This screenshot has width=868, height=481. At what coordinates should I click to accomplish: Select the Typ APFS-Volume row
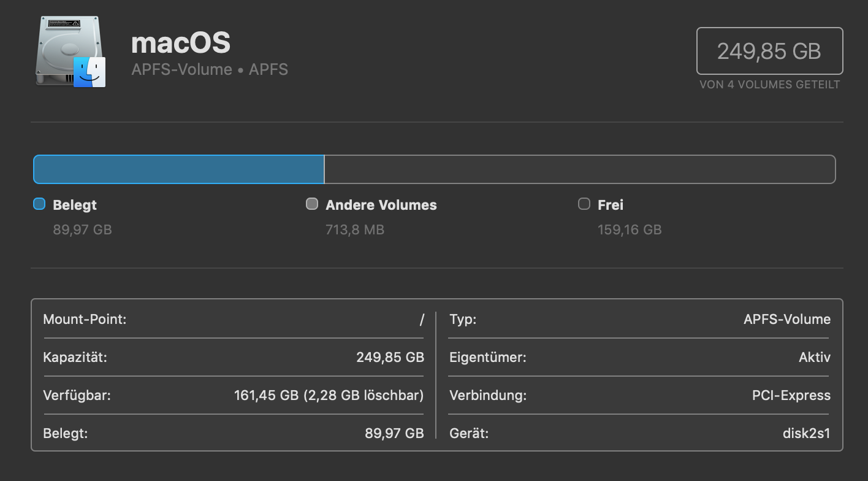pyautogui.click(x=639, y=320)
